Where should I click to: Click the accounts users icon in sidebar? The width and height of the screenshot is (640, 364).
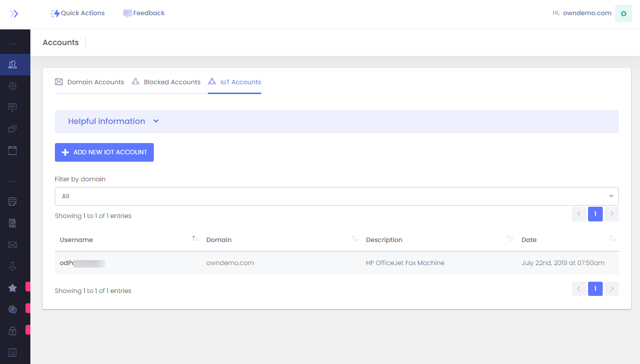pos(13,65)
